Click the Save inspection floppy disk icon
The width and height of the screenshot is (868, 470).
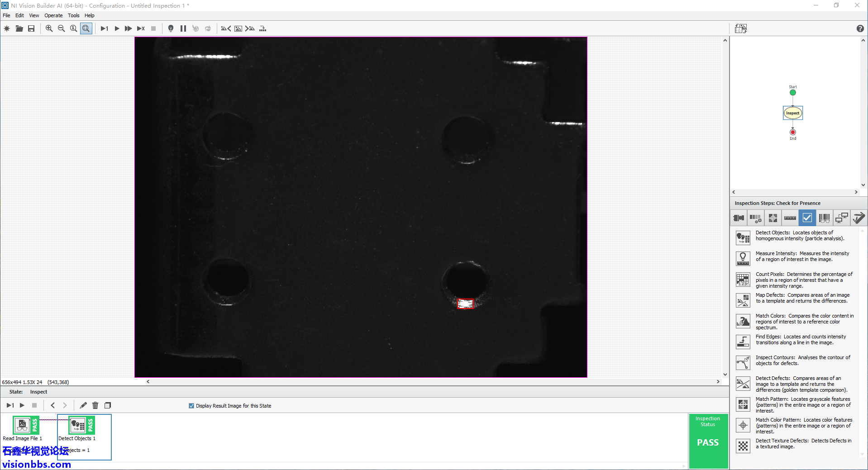31,28
